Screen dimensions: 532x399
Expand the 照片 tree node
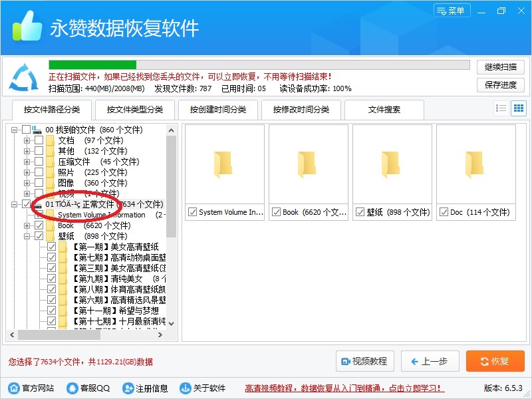[x=27, y=172]
